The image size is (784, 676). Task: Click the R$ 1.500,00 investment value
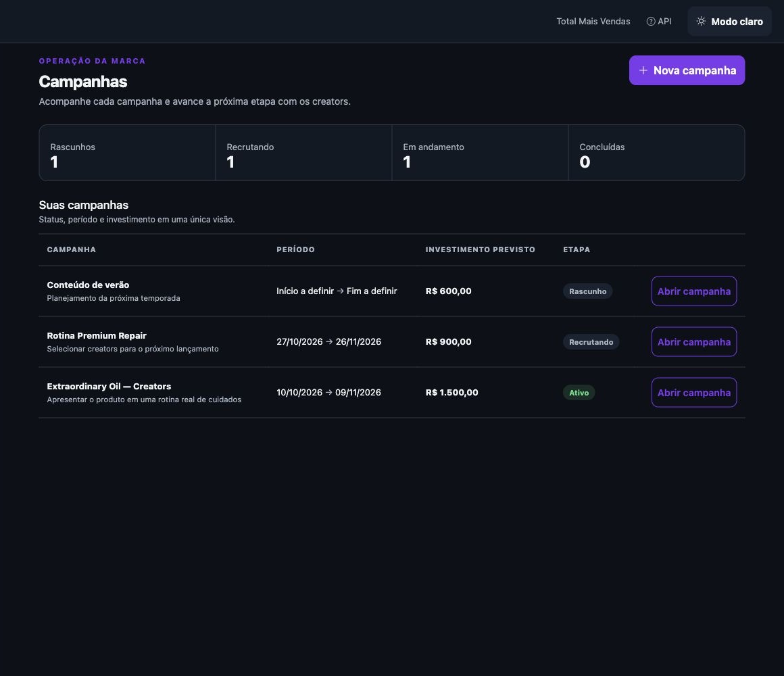coord(452,393)
